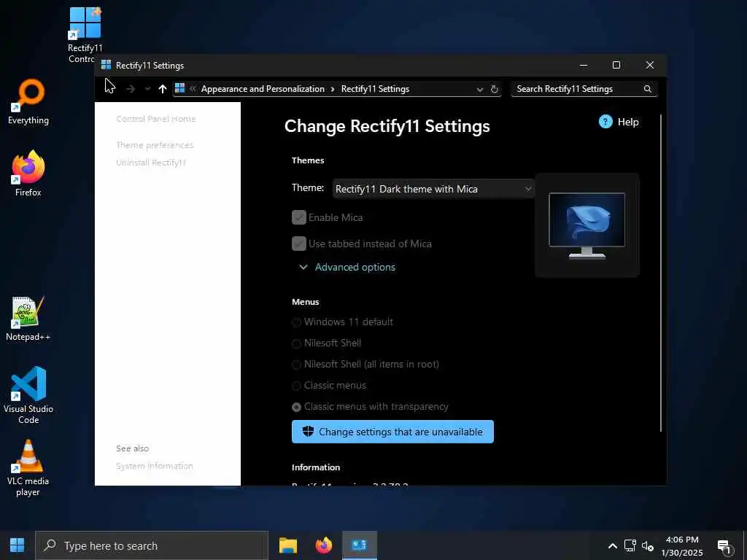Image resolution: width=747 pixels, height=560 pixels.
Task: Collapse the Advanced options expander
Action: pos(347,267)
